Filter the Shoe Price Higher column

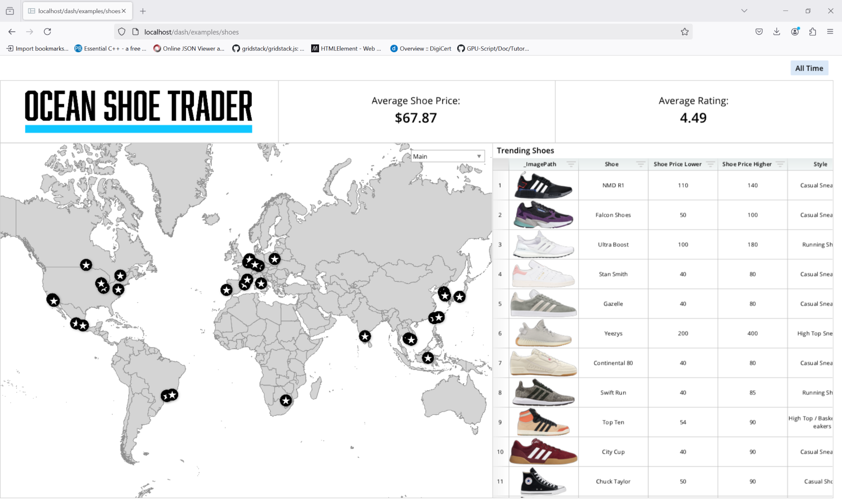[x=780, y=164]
